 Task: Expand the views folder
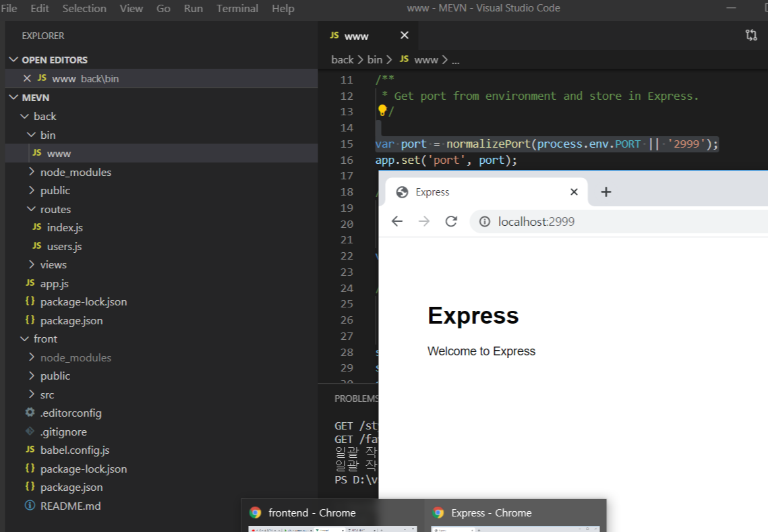pyautogui.click(x=161, y=264)
